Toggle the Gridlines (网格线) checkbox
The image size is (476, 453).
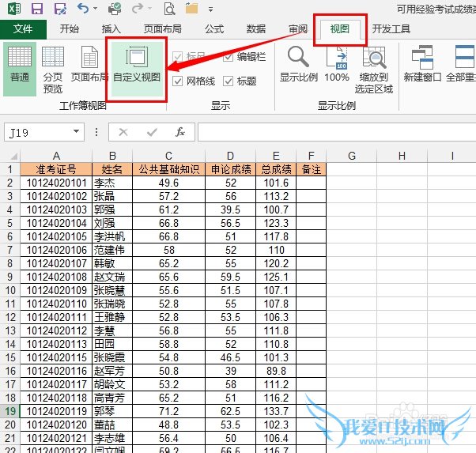pos(178,81)
